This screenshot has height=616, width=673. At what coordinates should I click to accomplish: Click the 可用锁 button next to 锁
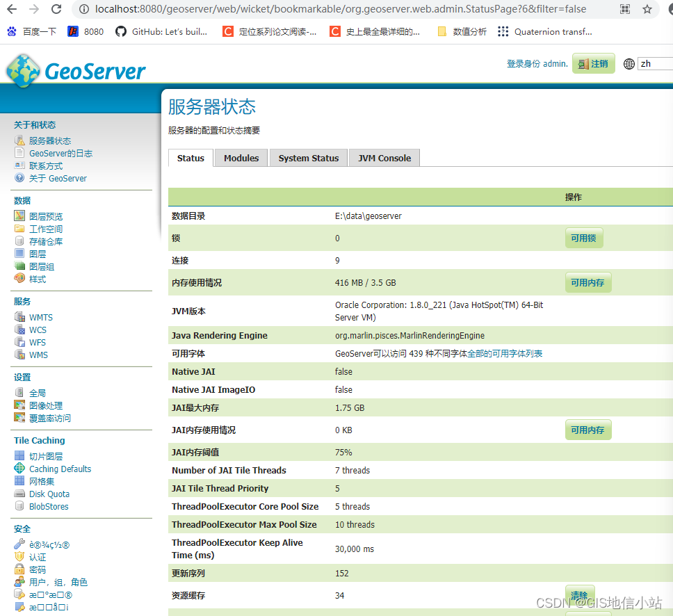583,237
